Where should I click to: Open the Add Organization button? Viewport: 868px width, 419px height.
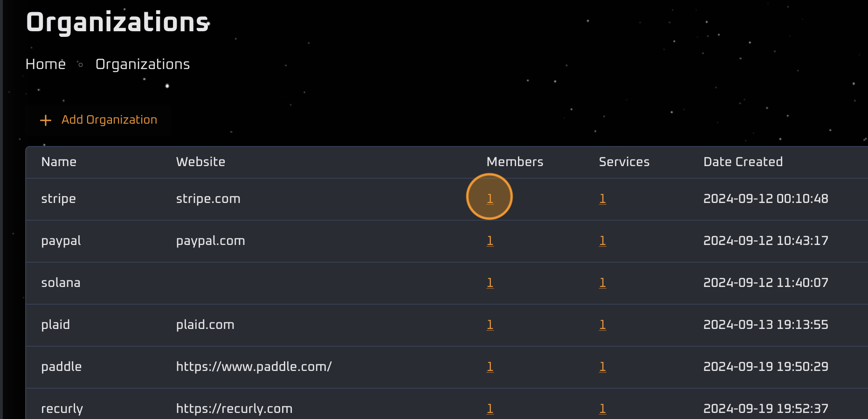(98, 120)
